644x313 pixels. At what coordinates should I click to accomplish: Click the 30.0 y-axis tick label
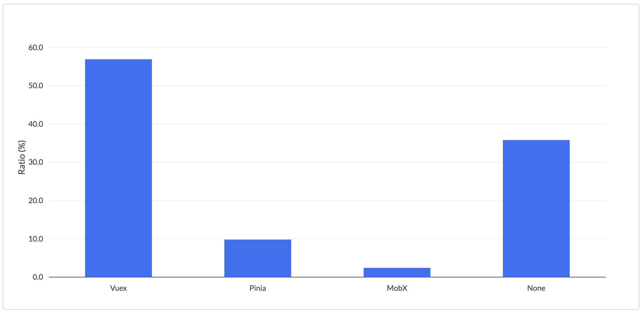[36, 162]
